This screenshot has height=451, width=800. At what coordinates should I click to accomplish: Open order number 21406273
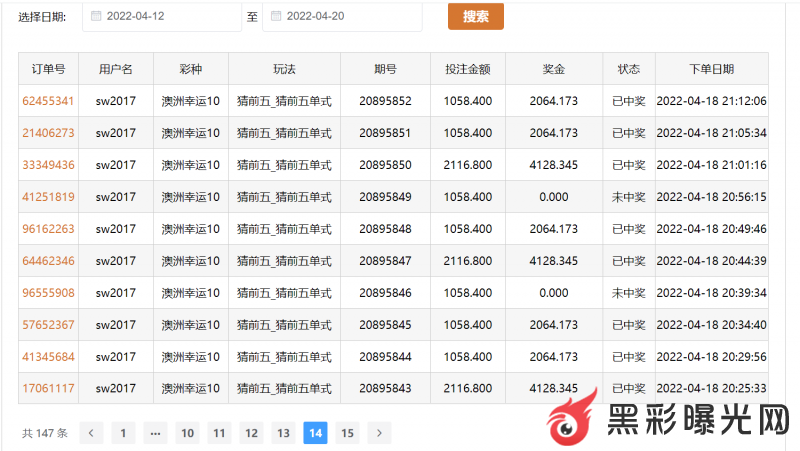48,133
